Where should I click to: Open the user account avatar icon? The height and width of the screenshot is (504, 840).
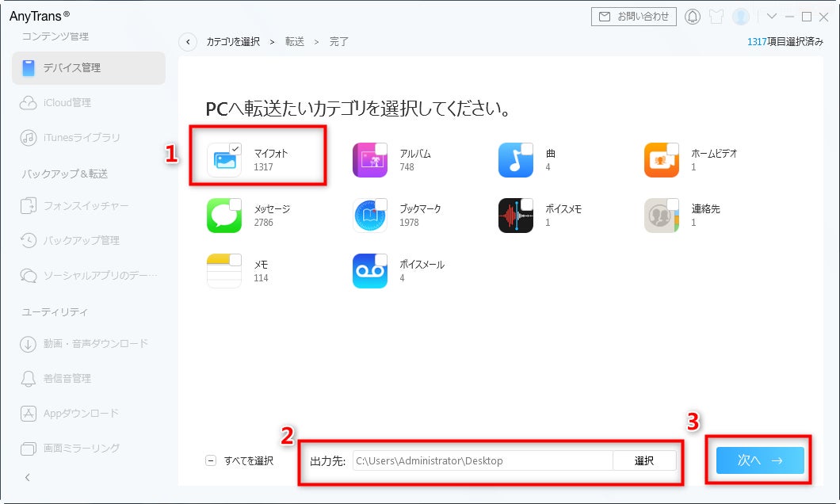pyautogui.click(x=741, y=17)
